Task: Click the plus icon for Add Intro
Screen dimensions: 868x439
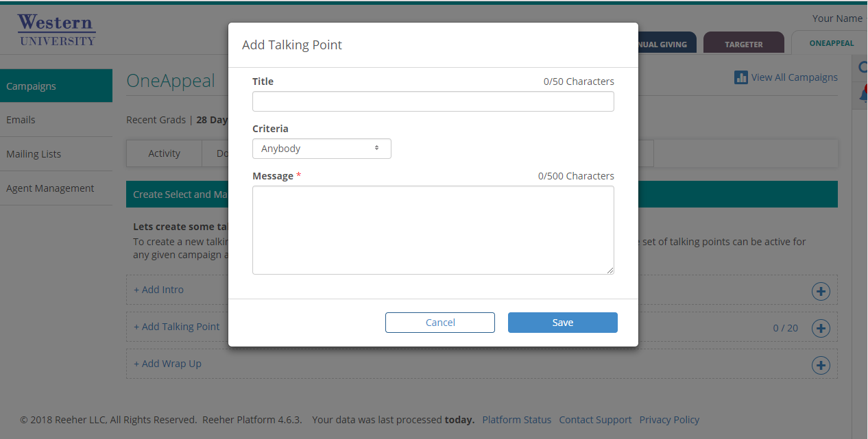Action: coord(821,292)
